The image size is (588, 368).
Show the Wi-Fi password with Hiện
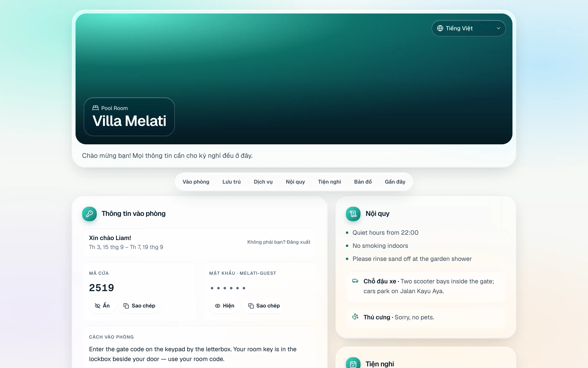tap(225, 306)
